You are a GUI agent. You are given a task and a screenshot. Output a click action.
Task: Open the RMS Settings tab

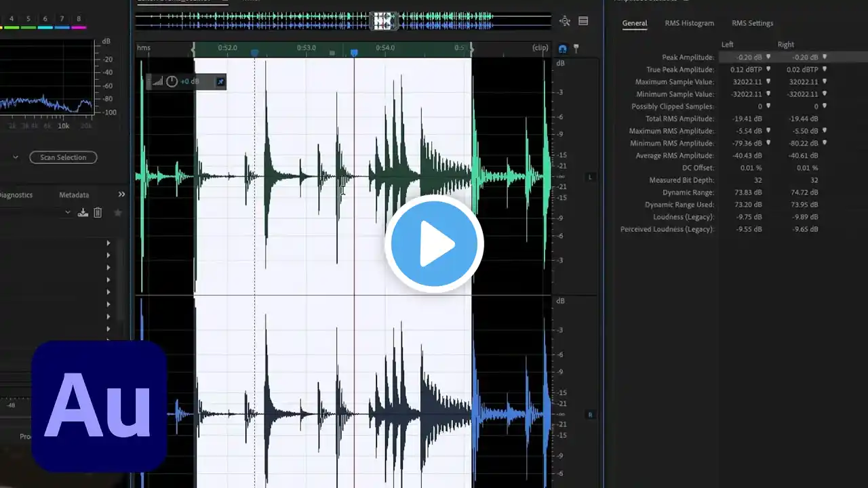[752, 23]
